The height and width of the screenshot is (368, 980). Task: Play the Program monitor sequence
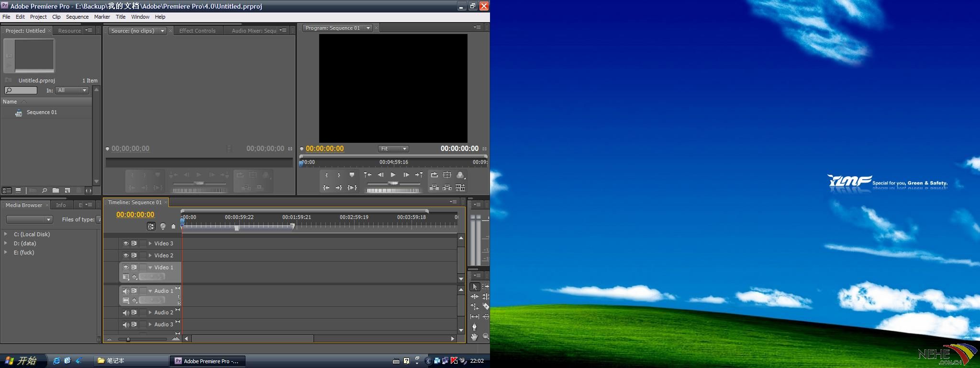(x=393, y=175)
